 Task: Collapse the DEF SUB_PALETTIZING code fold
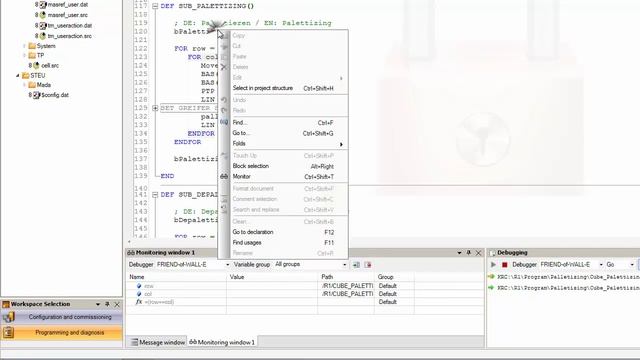(x=155, y=6)
